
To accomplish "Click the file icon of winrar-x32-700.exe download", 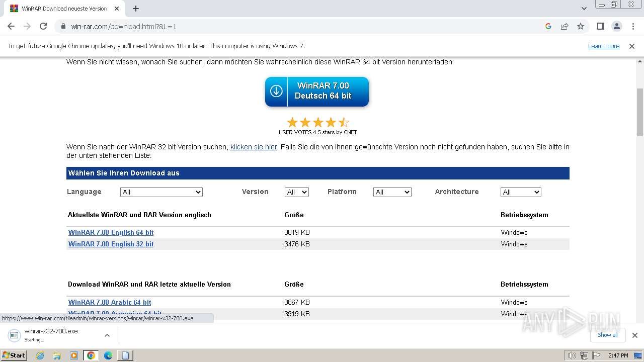I will (15, 335).
